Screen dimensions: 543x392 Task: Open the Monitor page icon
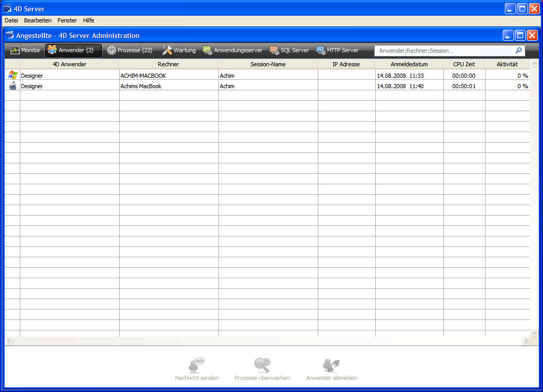[15, 51]
